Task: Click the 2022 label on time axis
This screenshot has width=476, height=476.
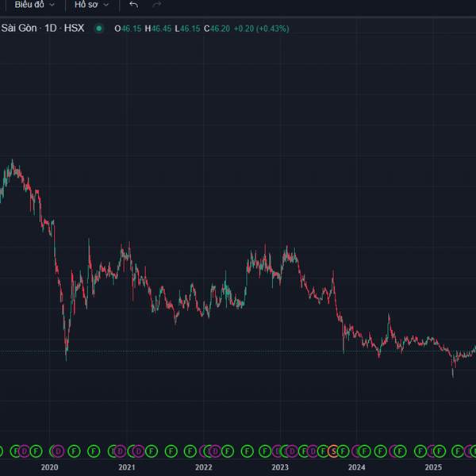Action: (203, 467)
